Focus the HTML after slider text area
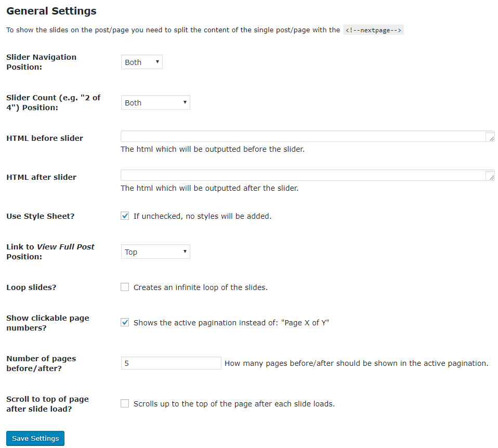498x448 pixels. (302, 176)
